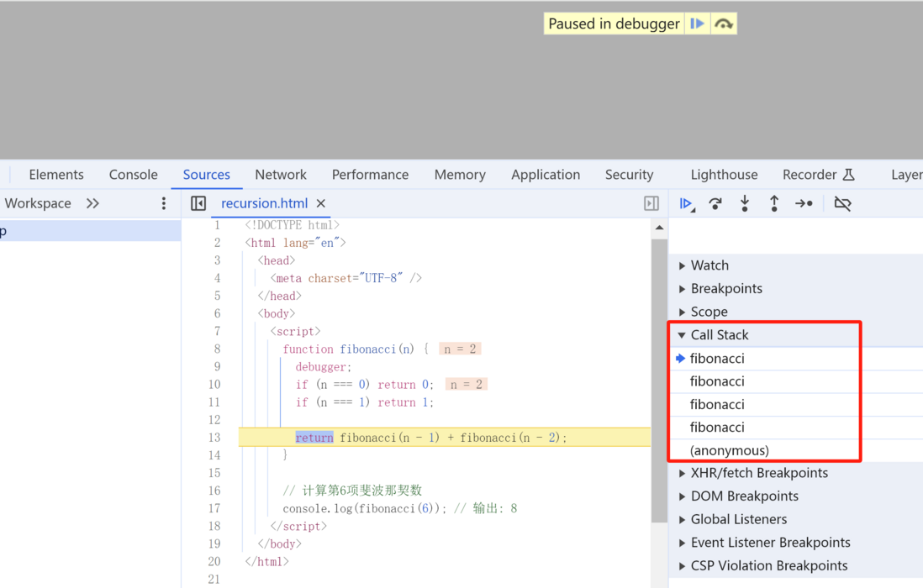923x588 pixels.
Task: Step into next function call
Action: 745,203
